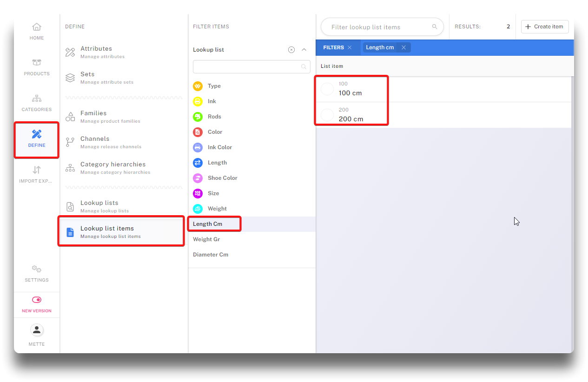Select the 100 cm item checkbox
The width and height of the screenshot is (588, 382).
click(327, 89)
